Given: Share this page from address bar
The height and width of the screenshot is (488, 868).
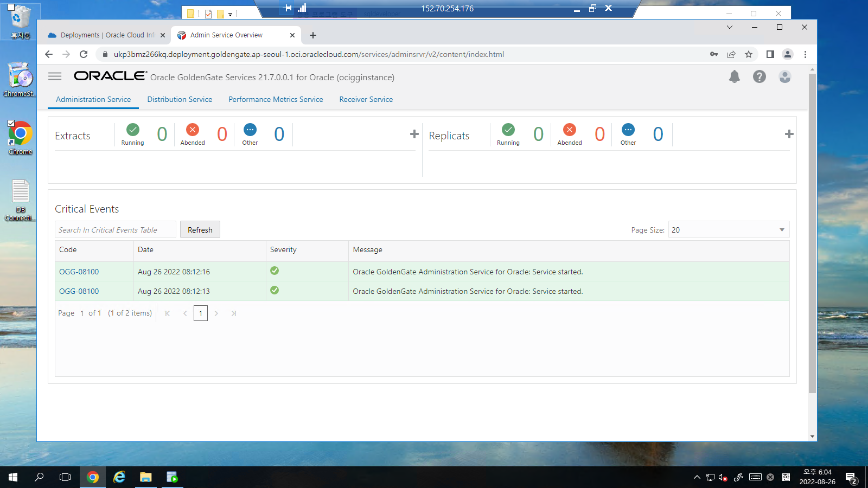Looking at the screenshot, I should (x=731, y=54).
